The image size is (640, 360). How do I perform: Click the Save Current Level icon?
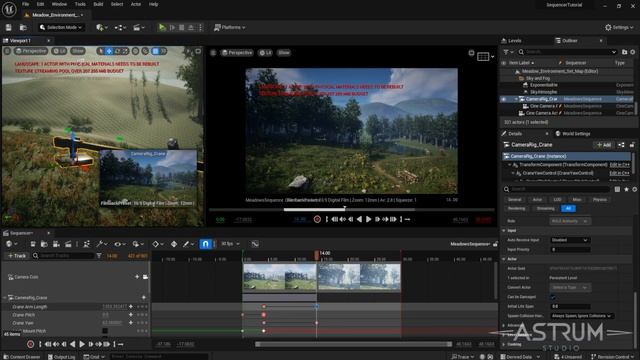coord(9,27)
